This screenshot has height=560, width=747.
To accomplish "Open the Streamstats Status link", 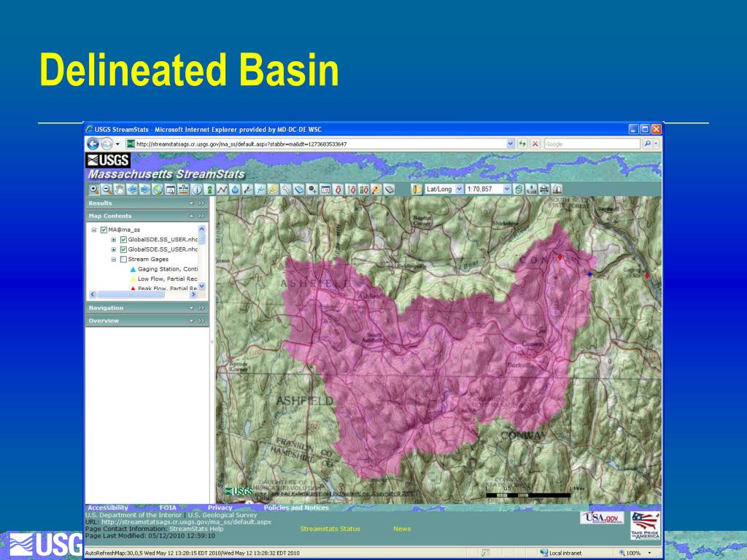I will (x=330, y=529).
